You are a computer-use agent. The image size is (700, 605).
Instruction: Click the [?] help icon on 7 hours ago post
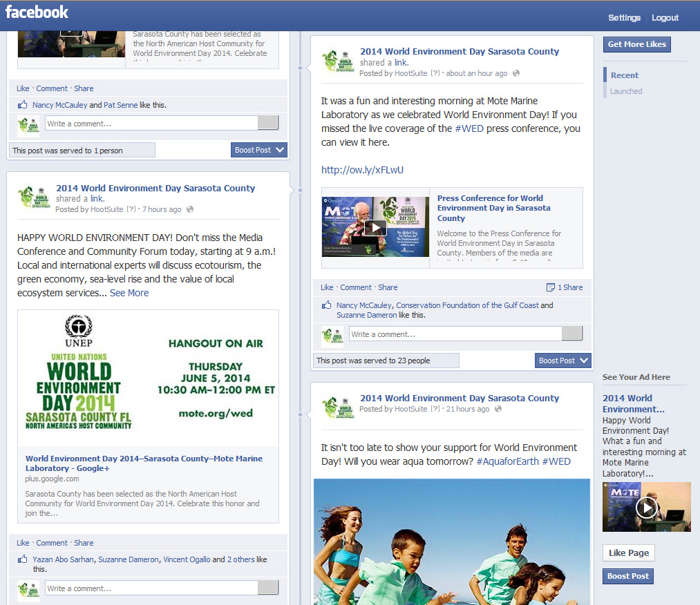click(x=131, y=209)
